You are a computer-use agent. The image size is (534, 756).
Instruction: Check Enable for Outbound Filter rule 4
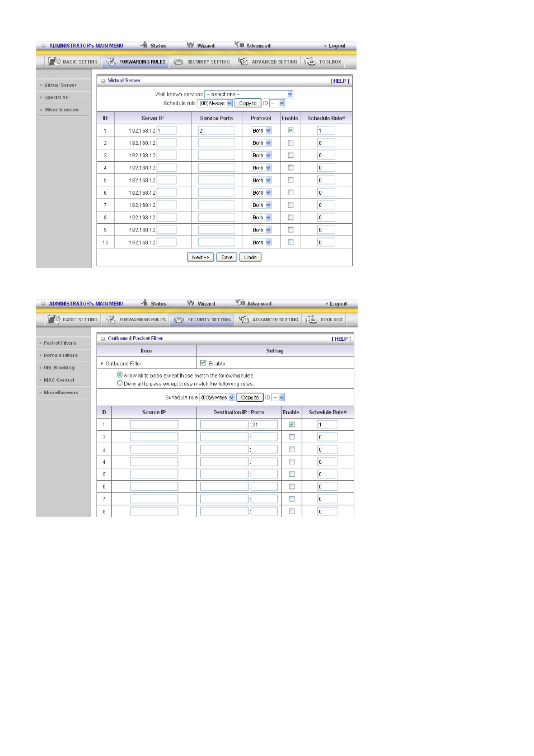coord(292,462)
